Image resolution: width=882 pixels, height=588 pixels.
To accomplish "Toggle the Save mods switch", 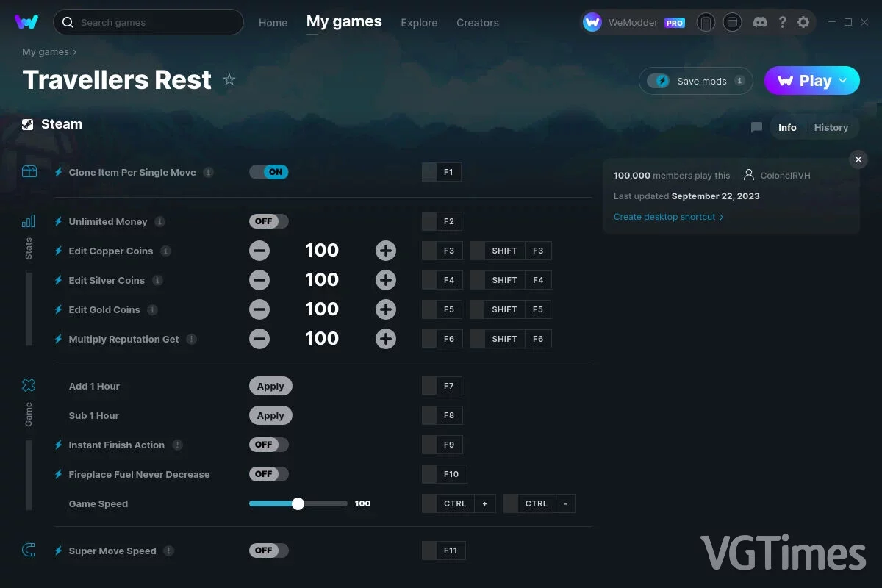I will [659, 81].
